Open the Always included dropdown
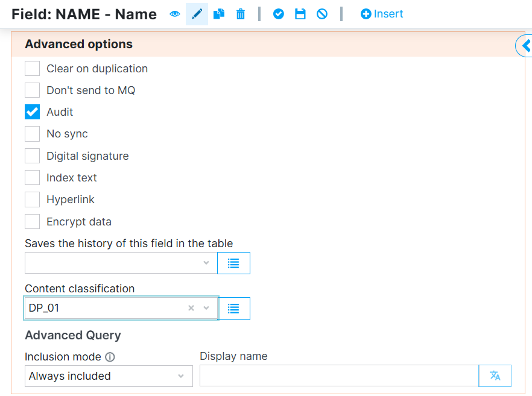The height and width of the screenshot is (396, 532). 109,376
